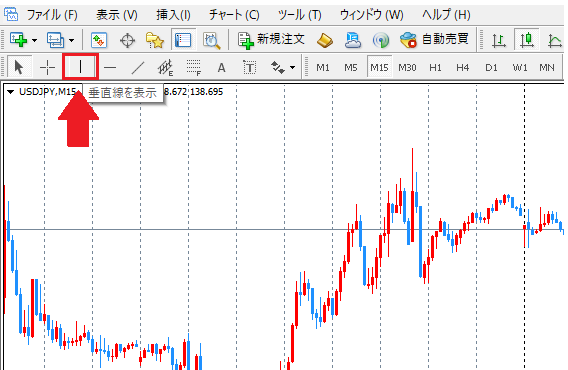The image size is (568, 370).
Task: Select the equidistant channel tool
Action: coord(165,67)
